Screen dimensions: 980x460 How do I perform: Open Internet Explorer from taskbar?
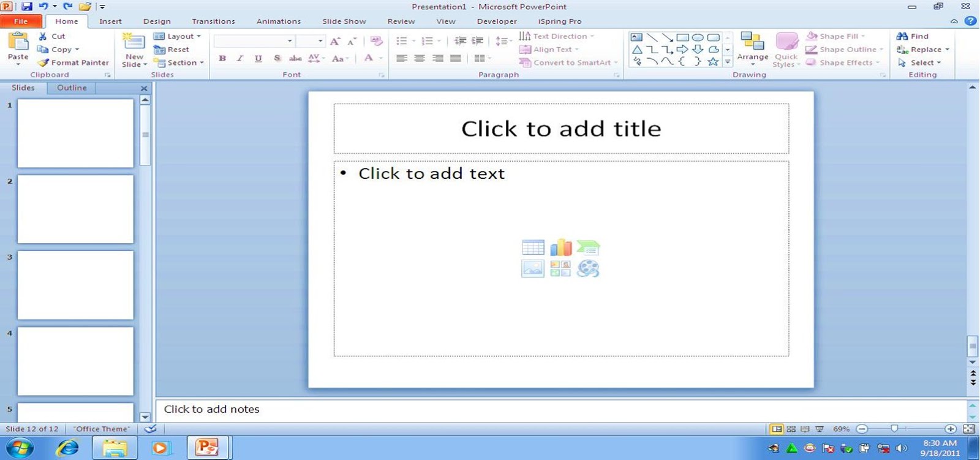pyautogui.click(x=67, y=448)
